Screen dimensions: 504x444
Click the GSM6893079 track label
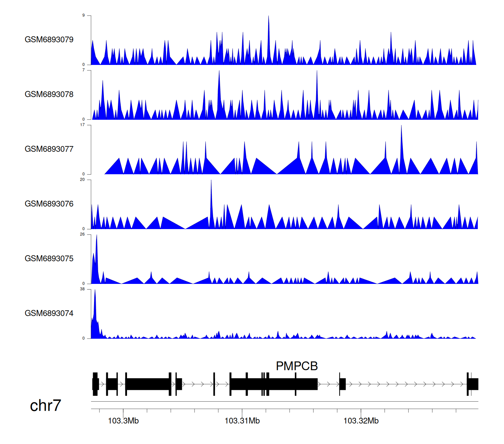(49, 40)
